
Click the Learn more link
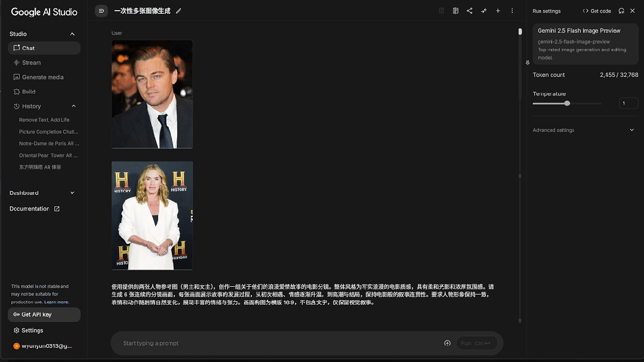tap(57, 301)
